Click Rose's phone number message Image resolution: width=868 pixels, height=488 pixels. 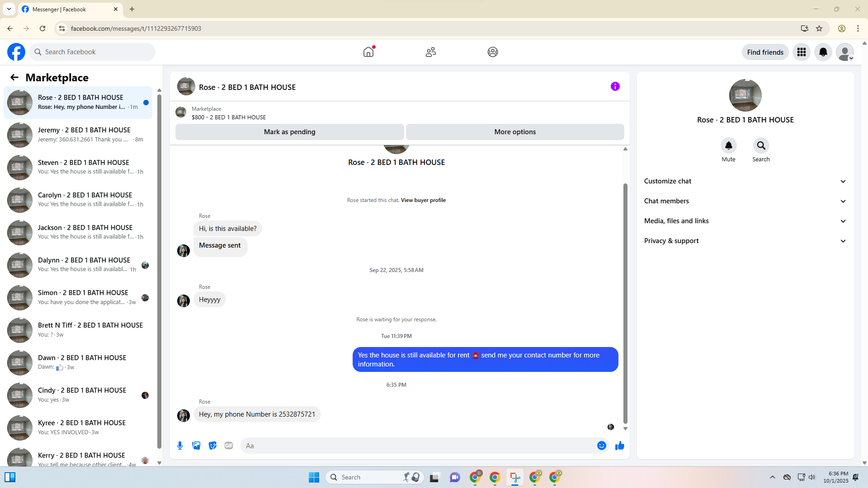(257, 414)
